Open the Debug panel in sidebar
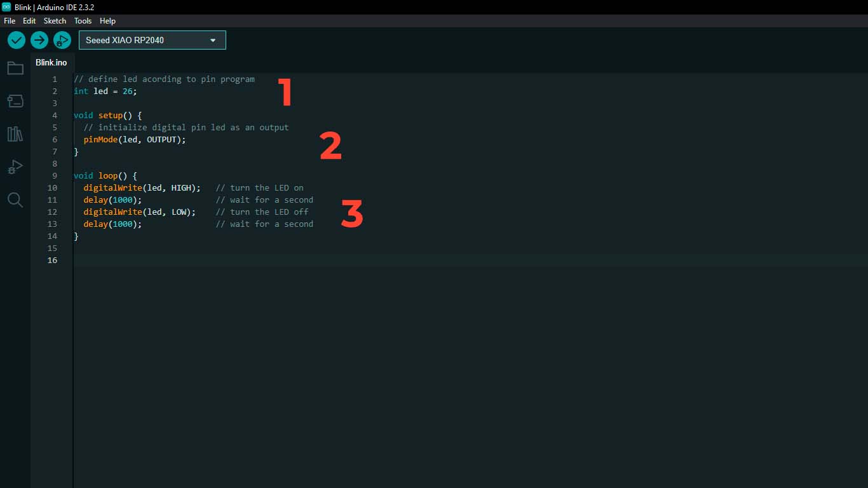868x488 pixels. [x=15, y=167]
